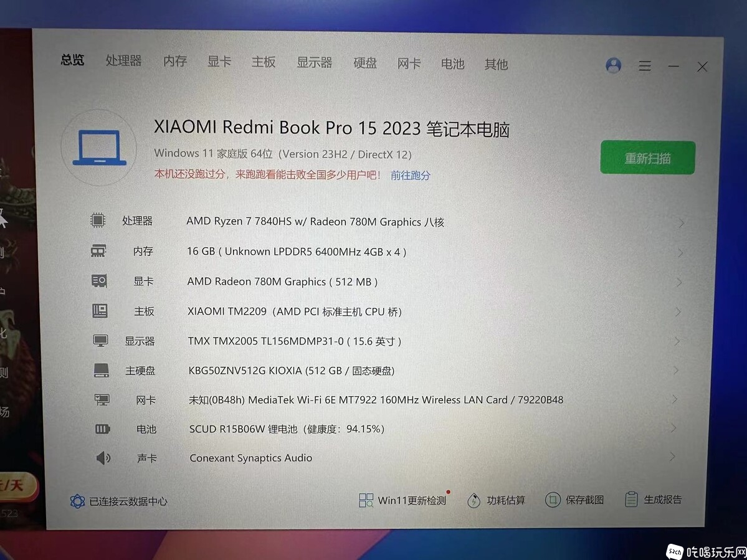This screenshot has height=560, width=747.
Task: Select AMD Ryzen 7 7840HS processor text
Action: click(315, 222)
